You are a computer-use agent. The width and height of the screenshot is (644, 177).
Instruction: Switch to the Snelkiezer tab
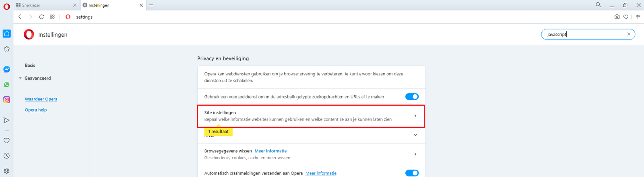[44, 5]
